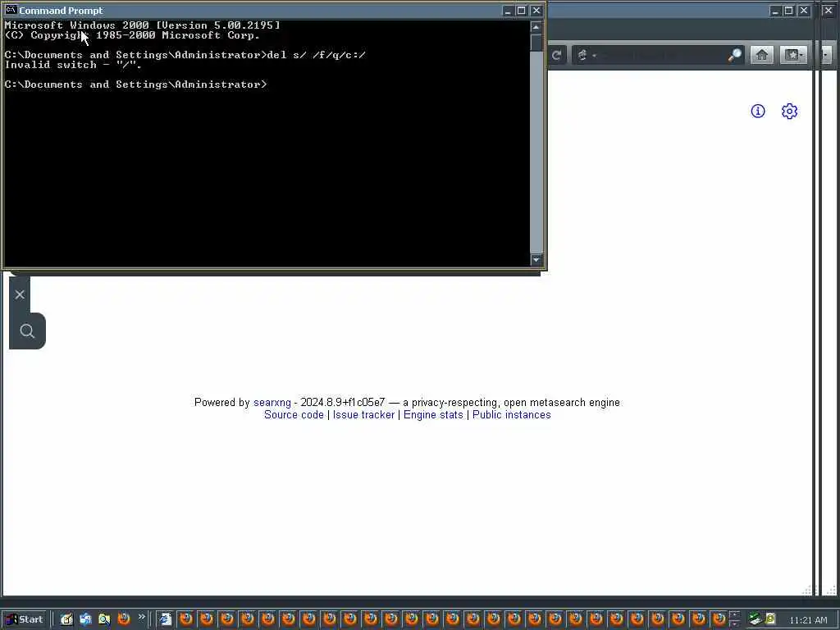Open the info icon on the searxng page
The width and height of the screenshot is (840, 630).
757,111
